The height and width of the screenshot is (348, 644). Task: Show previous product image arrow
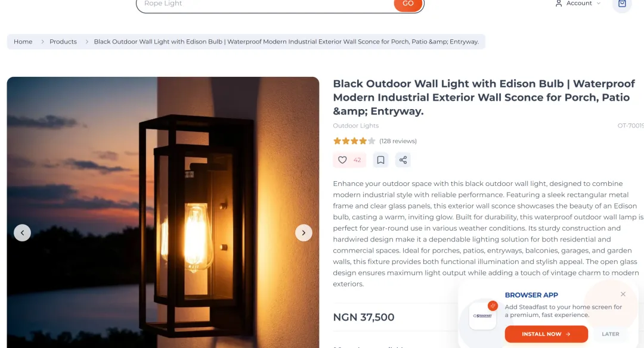[x=22, y=232]
